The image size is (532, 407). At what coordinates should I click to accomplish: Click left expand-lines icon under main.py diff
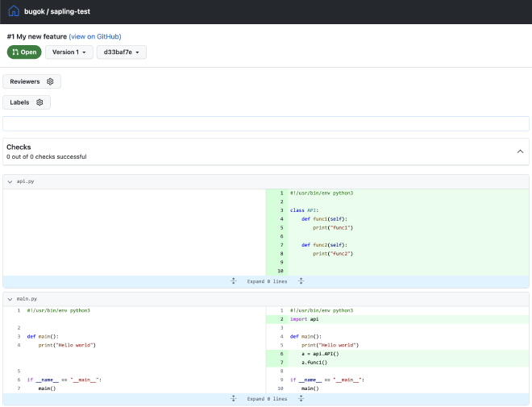233,398
